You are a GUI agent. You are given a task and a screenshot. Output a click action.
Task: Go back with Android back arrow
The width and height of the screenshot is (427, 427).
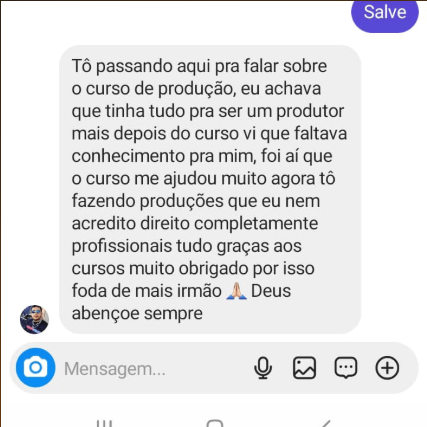[325, 423]
